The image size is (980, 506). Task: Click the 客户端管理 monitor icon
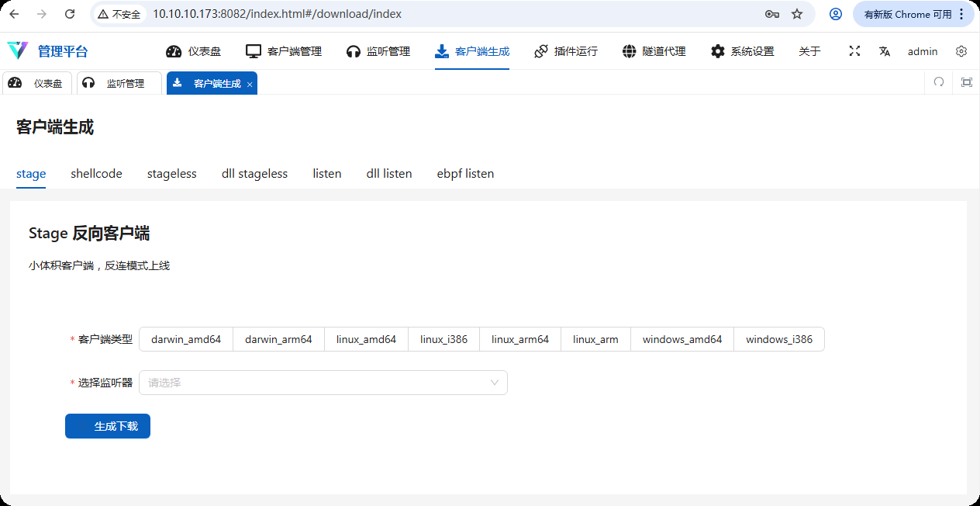pos(253,51)
